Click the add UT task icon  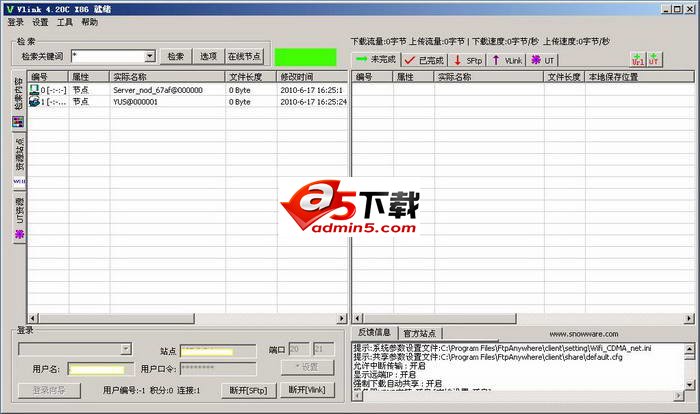coord(654,59)
